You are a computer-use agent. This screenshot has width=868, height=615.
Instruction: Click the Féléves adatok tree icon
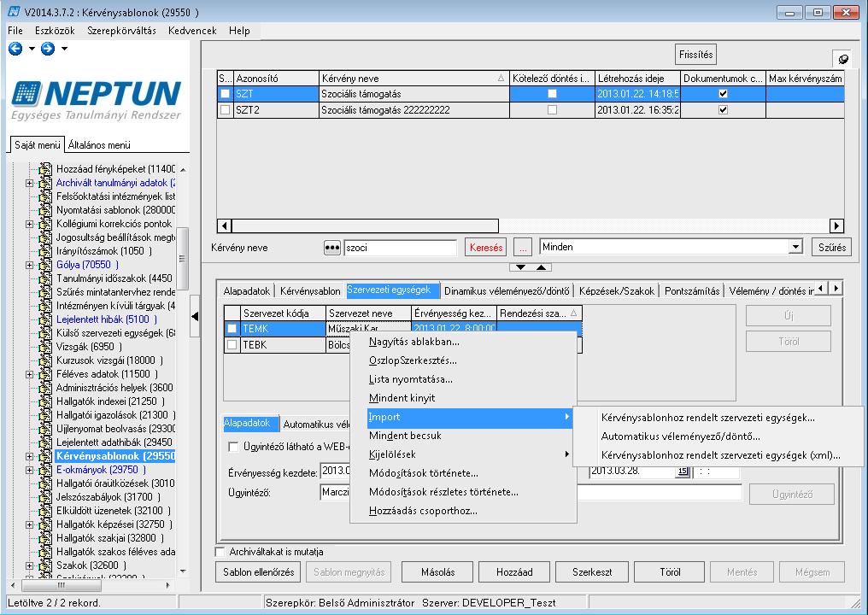(45, 374)
